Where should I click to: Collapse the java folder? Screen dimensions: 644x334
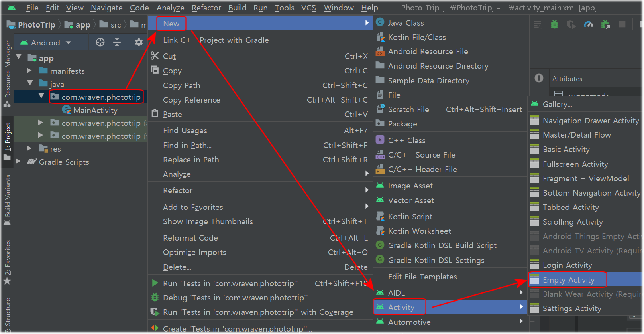click(30, 83)
